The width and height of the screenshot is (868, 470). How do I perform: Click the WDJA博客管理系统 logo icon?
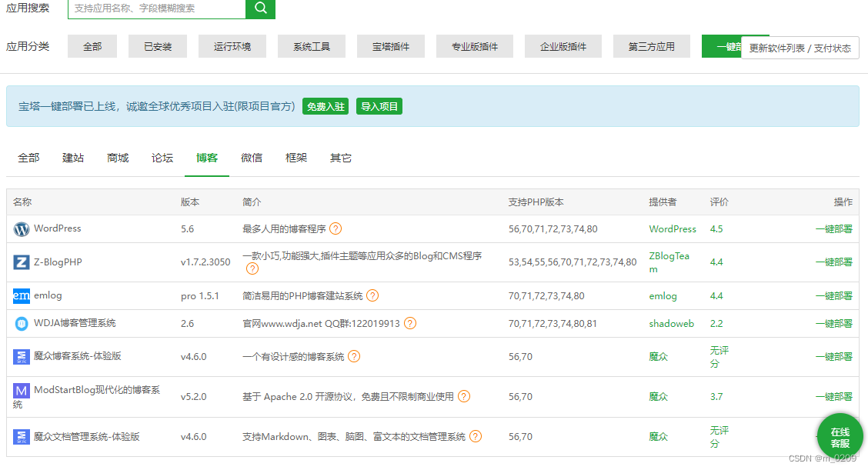(21, 323)
